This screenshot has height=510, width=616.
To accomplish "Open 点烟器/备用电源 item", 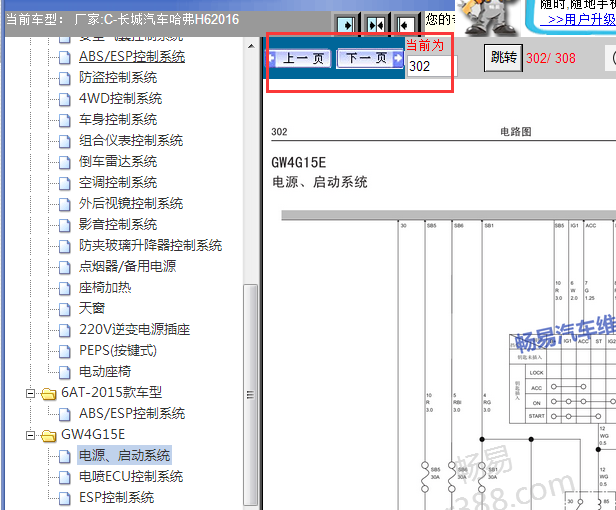I will [127, 266].
